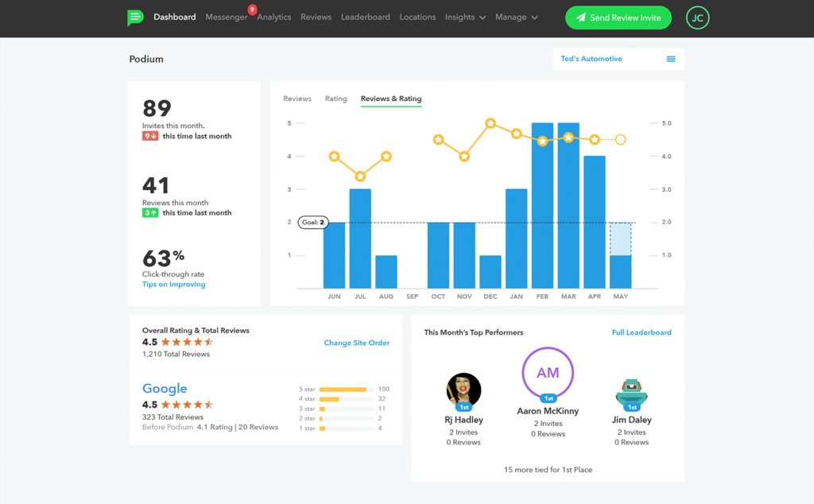This screenshot has width=814, height=504.
Task: Click the MAY bar in the chart
Action: coord(620,262)
